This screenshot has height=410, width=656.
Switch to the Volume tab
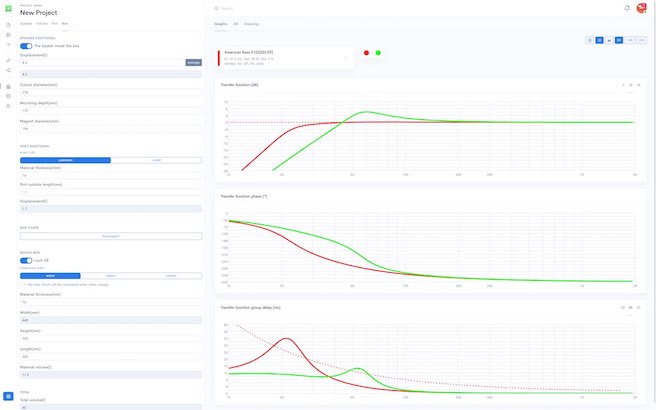point(42,24)
